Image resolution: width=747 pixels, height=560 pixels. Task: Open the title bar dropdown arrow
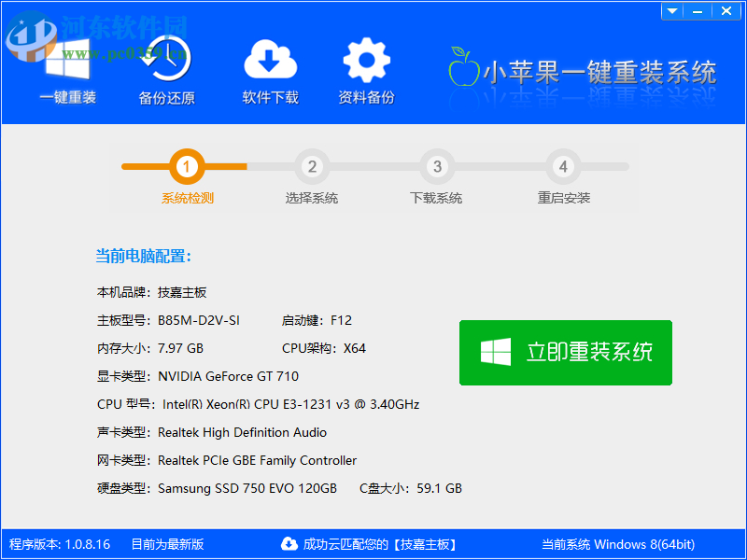[672, 10]
